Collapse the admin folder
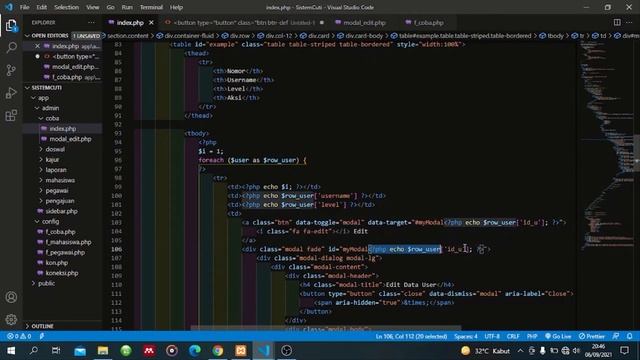The height and width of the screenshot is (360, 640). pyautogui.click(x=62, y=108)
